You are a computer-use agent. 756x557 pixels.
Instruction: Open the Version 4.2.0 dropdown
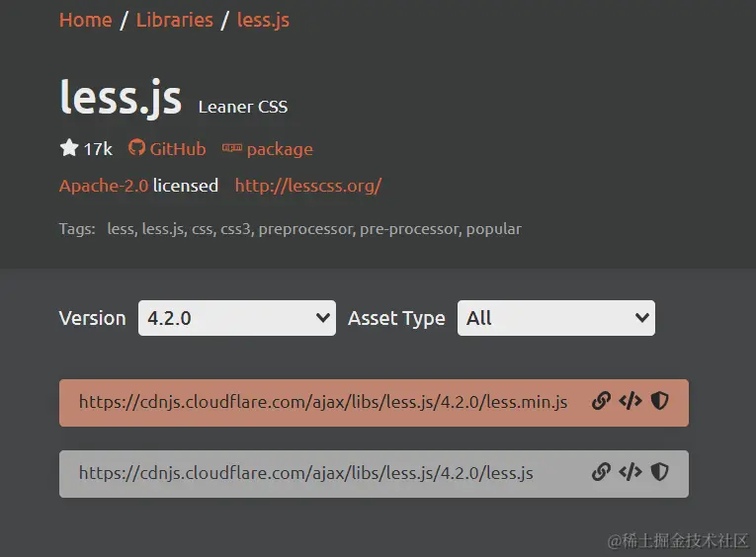tap(237, 318)
